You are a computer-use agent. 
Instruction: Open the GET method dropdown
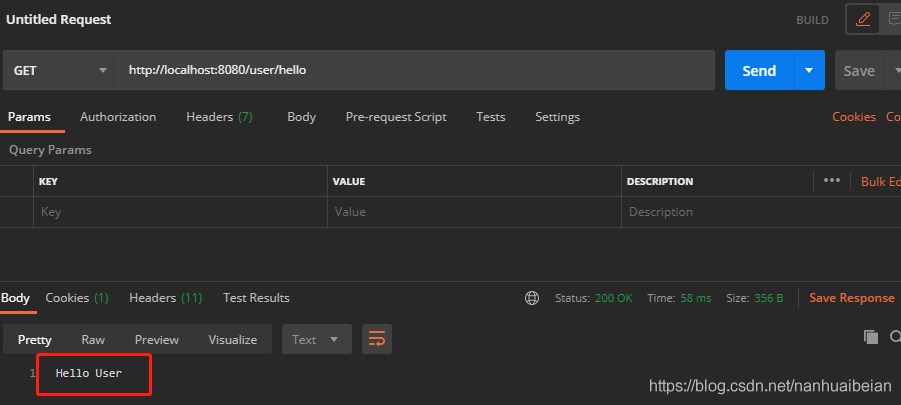pos(60,71)
